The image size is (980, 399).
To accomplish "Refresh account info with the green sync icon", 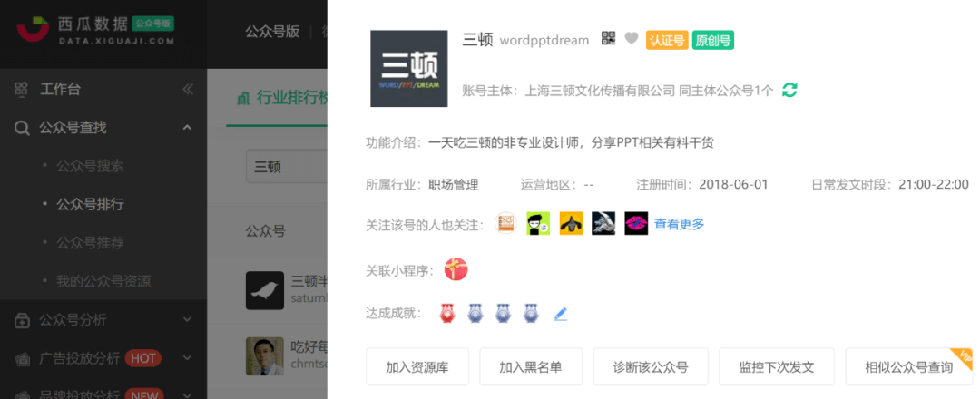I will tap(790, 90).
